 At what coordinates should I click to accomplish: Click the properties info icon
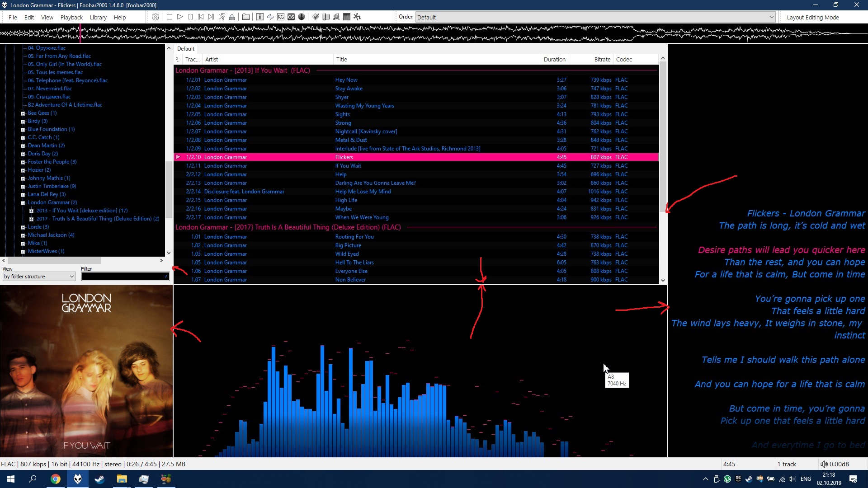pos(260,17)
